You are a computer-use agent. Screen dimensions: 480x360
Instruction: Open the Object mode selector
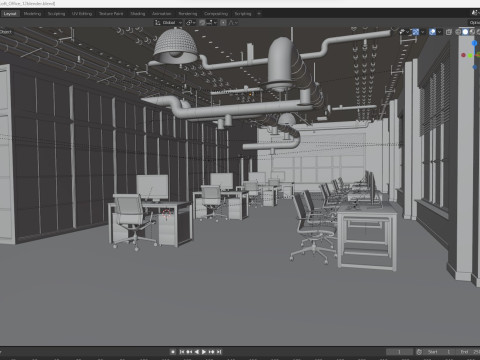[6, 32]
